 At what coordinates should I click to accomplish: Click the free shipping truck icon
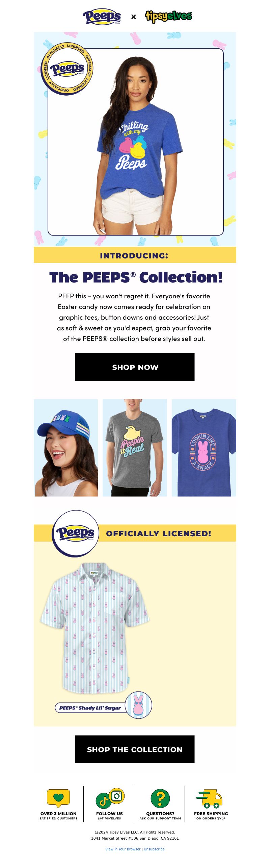click(210, 799)
